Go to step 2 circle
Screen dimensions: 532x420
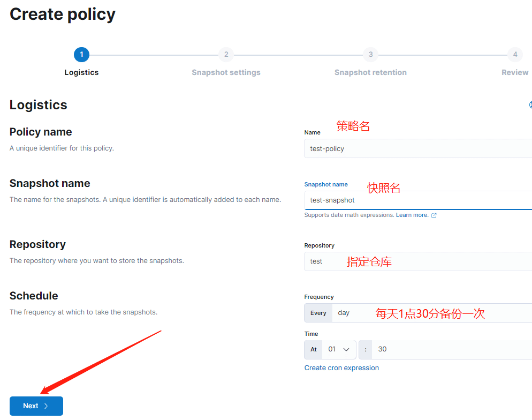(x=226, y=55)
